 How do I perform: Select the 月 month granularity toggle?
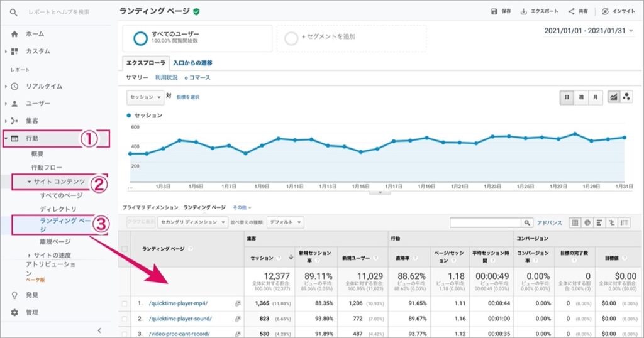click(x=595, y=97)
